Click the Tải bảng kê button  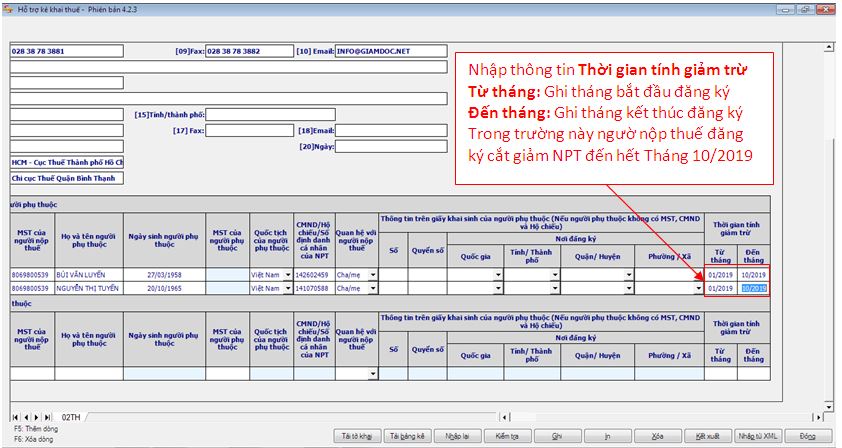(x=408, y=437)
